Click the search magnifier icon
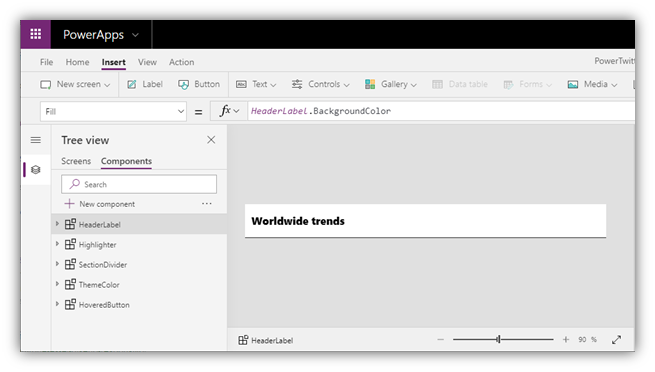The height and width of the screenshot is (372, 655). pos(75,184)
